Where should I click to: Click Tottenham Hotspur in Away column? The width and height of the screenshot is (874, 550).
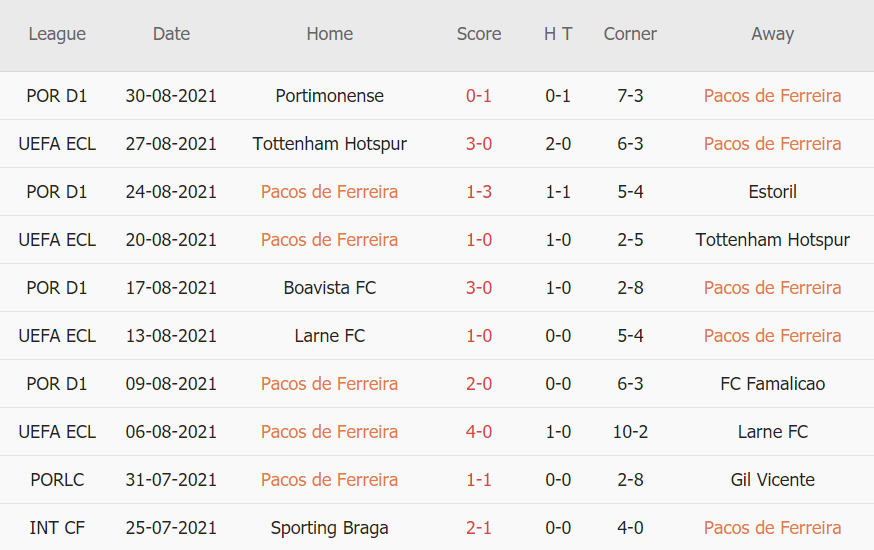[x=772, y=240]
